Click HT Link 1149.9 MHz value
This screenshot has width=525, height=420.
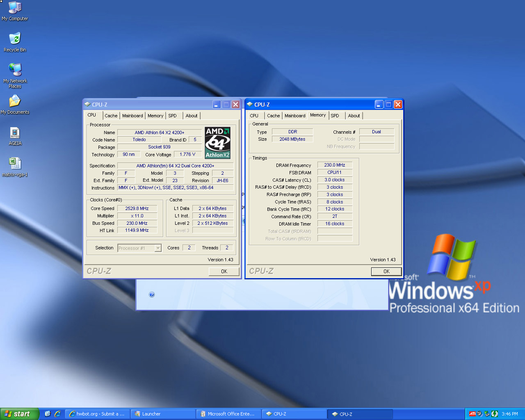(x=137, y=231)
